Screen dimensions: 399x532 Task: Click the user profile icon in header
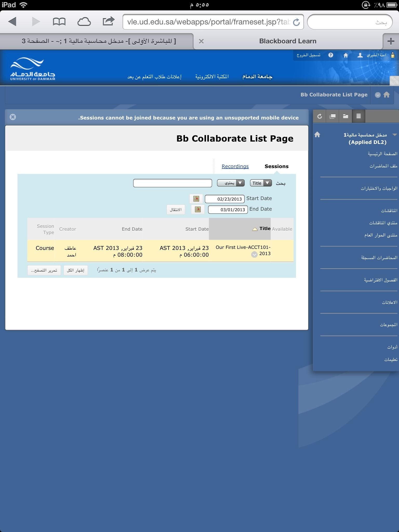click(360, 55)
